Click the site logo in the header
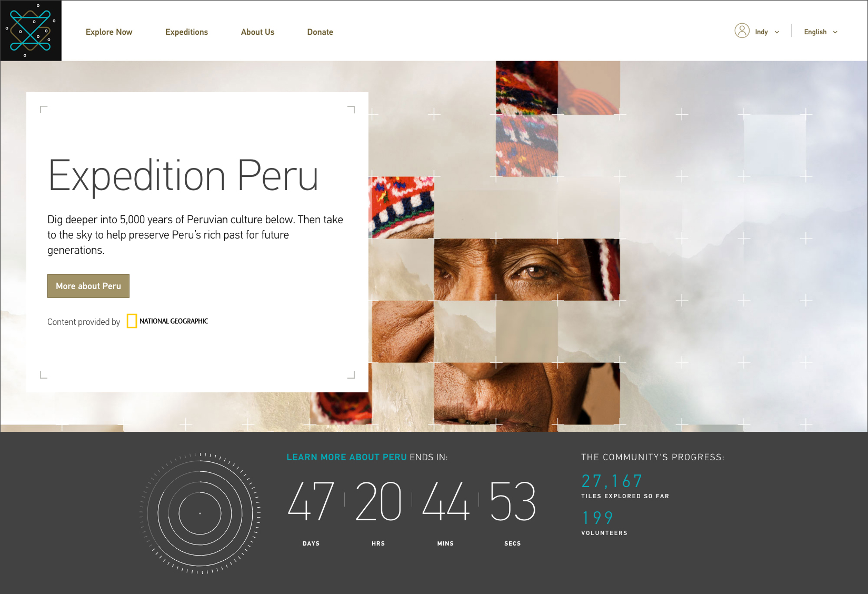Viewport: 868px width, 594px height. pyautogui.click(x=31, y=31)
